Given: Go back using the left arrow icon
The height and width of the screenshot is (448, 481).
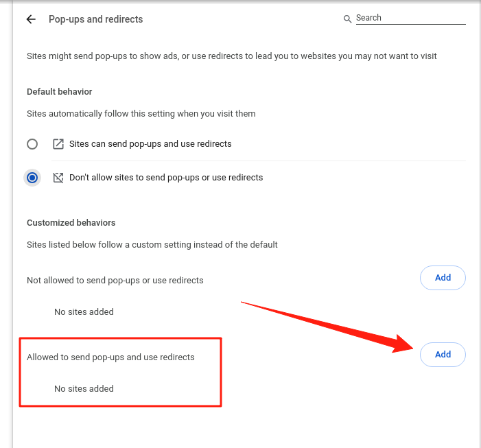Looking at the screenshot, I should pos(31,19).
